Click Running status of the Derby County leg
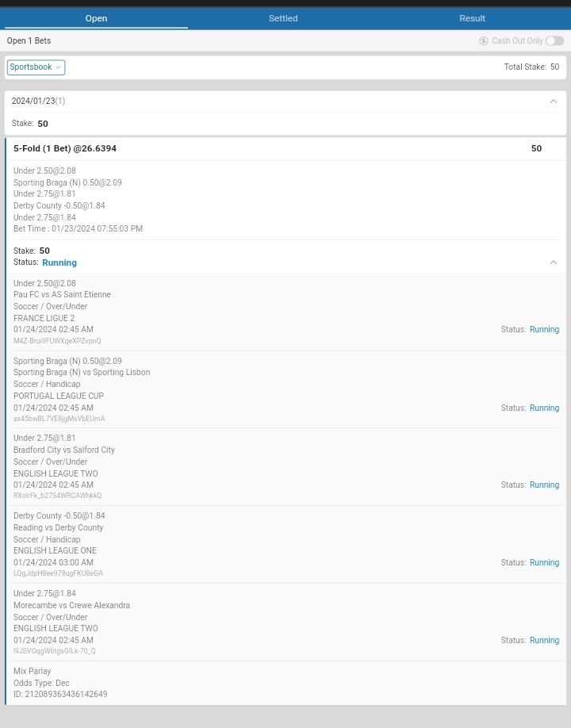This screenshot has width=571, height=728. 544,563
